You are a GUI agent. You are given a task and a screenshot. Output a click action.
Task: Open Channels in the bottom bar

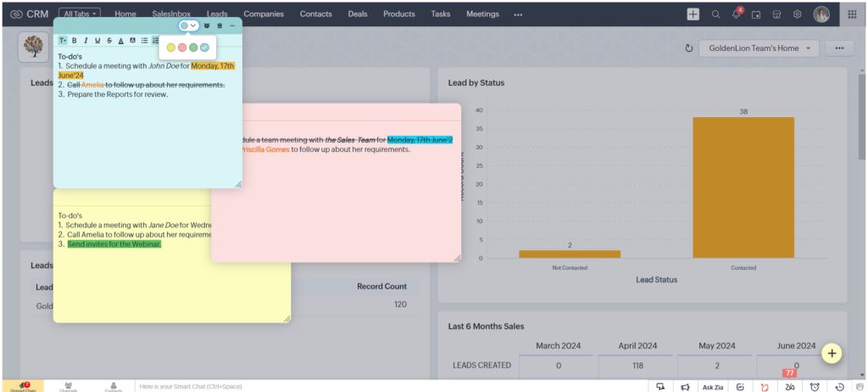tap(68, 386)
